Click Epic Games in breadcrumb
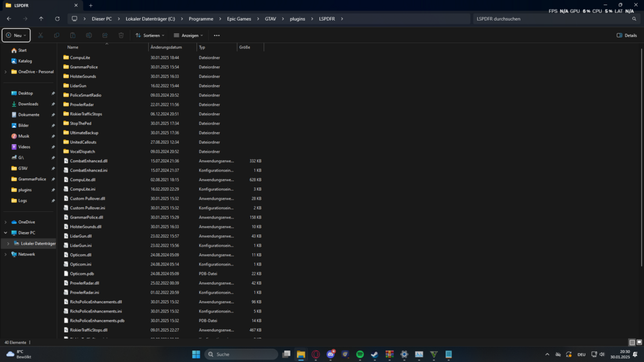The width and height of the screenshot is (644, 362). pos(239,19)
